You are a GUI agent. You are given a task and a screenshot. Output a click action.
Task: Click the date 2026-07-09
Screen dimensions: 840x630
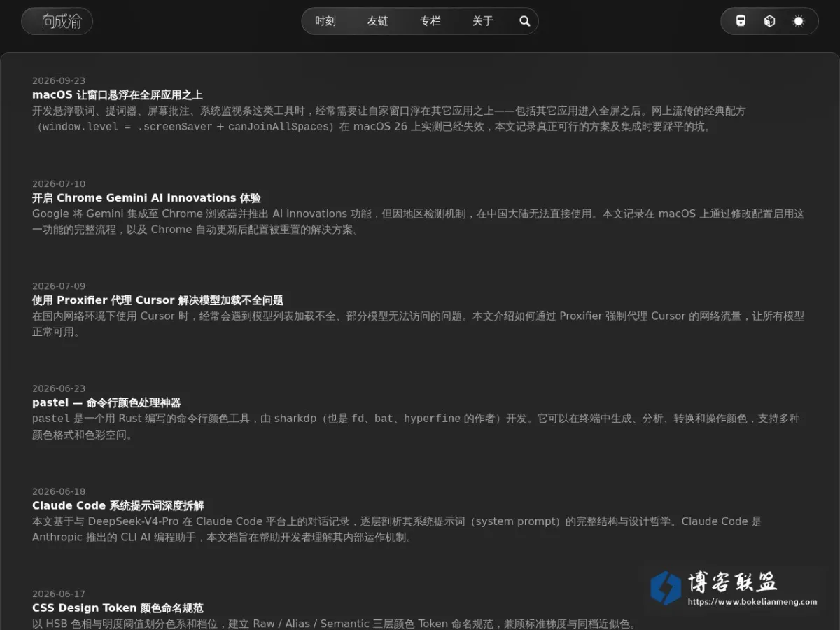[x=59, y=286]
